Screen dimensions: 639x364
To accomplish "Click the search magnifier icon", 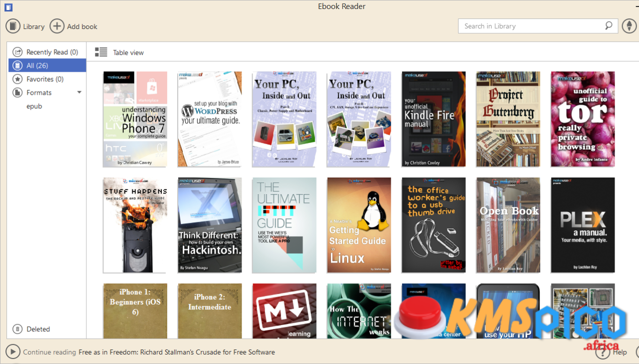I will point(609,26).
